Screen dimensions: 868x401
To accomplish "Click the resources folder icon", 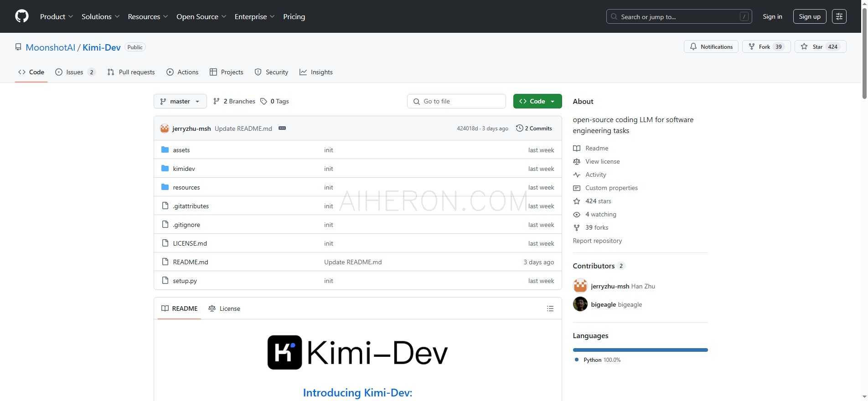I will tap(165, 187).
